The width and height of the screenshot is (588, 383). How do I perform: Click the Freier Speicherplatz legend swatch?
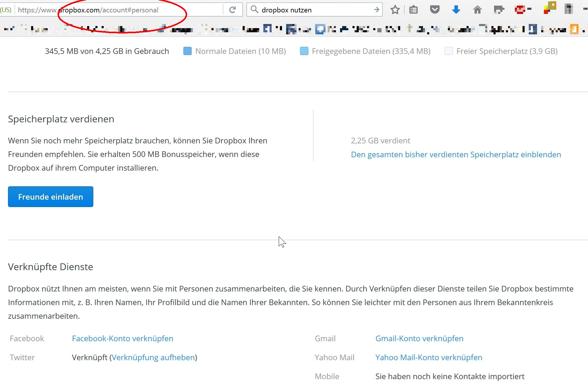coord(448,51)
